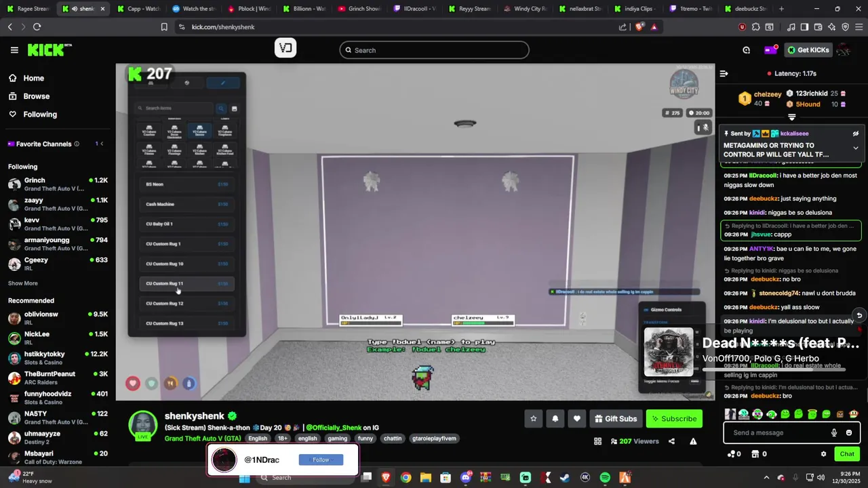
Task: Click the microphone icon in chat box
Action: point(834,432)
